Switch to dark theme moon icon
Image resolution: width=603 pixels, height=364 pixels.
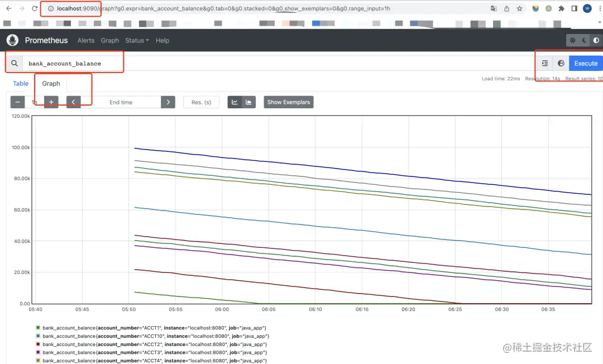pyautogui.click(x=584, y=40)
